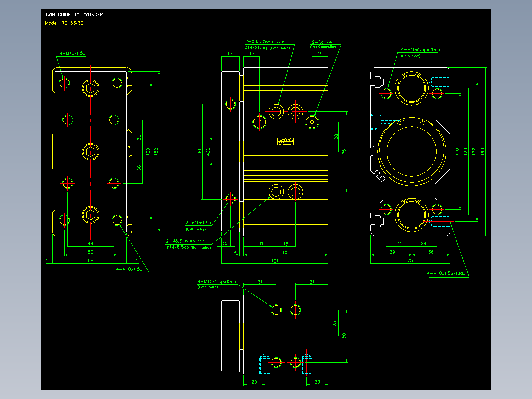Click the '120' vertical dimension
532x399 pixels.
pyautogui.click(x=465, y=152)
